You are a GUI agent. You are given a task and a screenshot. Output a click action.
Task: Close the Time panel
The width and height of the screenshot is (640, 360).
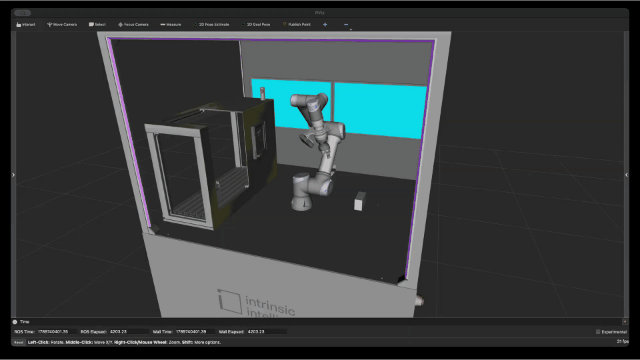pos(625,322)
